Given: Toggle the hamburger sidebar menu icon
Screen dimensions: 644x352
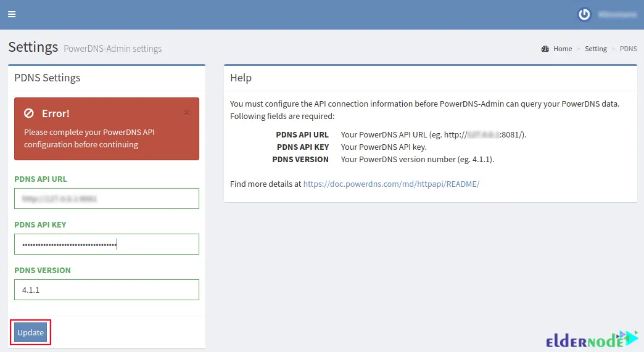Looking at the screenshot, I should pyautogui.click(x=12, y=14).
